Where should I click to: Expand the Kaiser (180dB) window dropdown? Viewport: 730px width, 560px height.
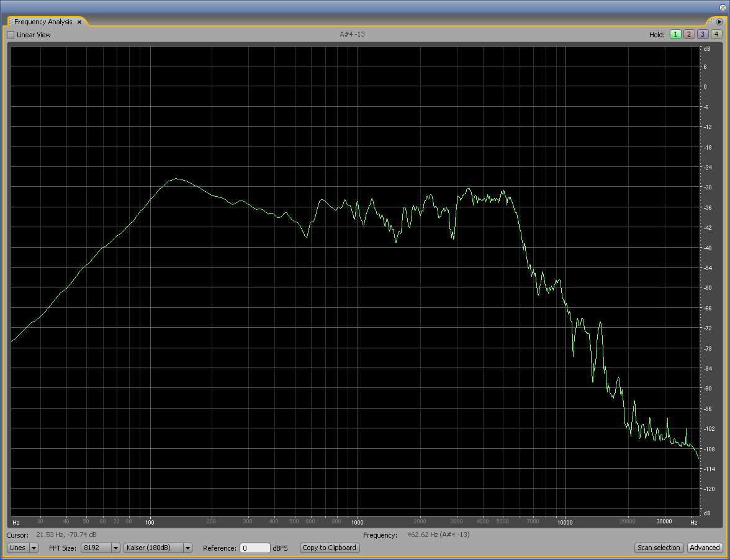click(158, 548)
